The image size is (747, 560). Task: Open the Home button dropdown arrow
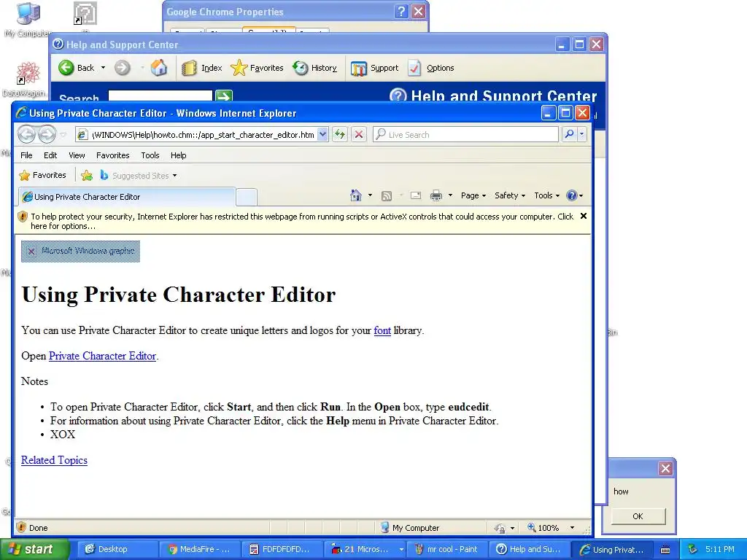tap(370, 195)
